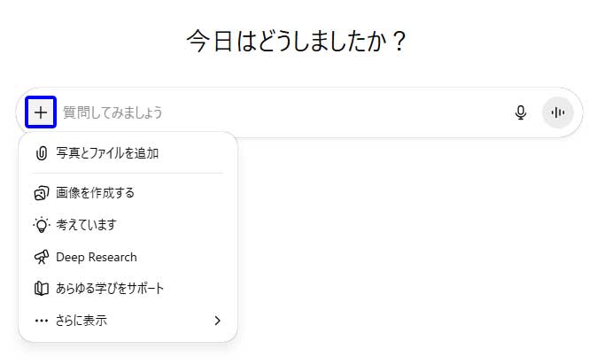Image resolution: width=597 pixels, height=364 pixels.
Task: Start voice mode with the waveform button
Action: 558,112
